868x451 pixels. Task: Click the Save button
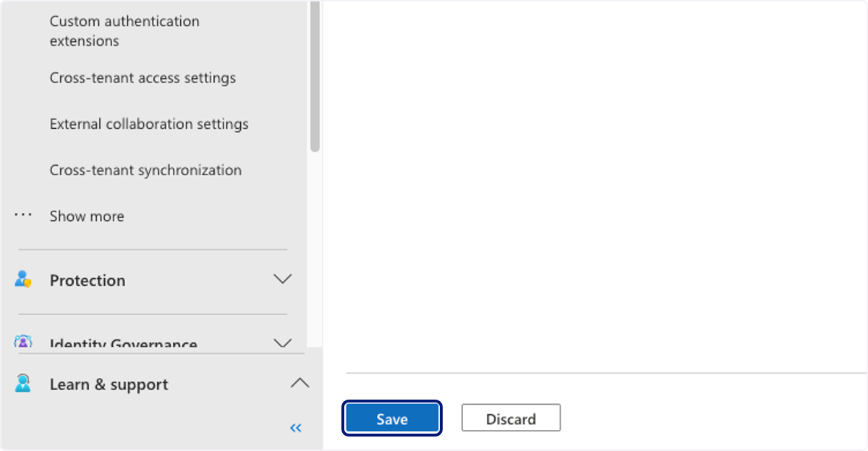tap(392, 418)
